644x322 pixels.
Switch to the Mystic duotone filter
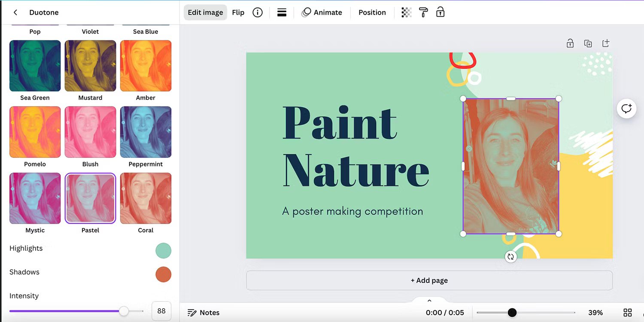(x=35, y=198)
